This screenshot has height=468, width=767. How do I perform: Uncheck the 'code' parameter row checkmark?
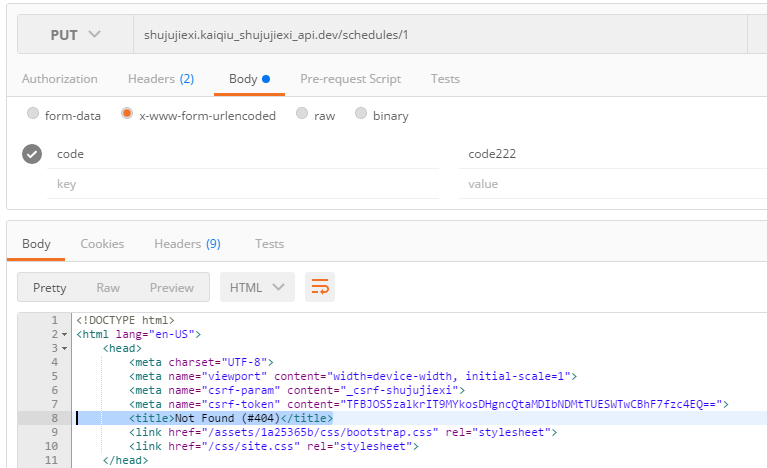(33, 154)
